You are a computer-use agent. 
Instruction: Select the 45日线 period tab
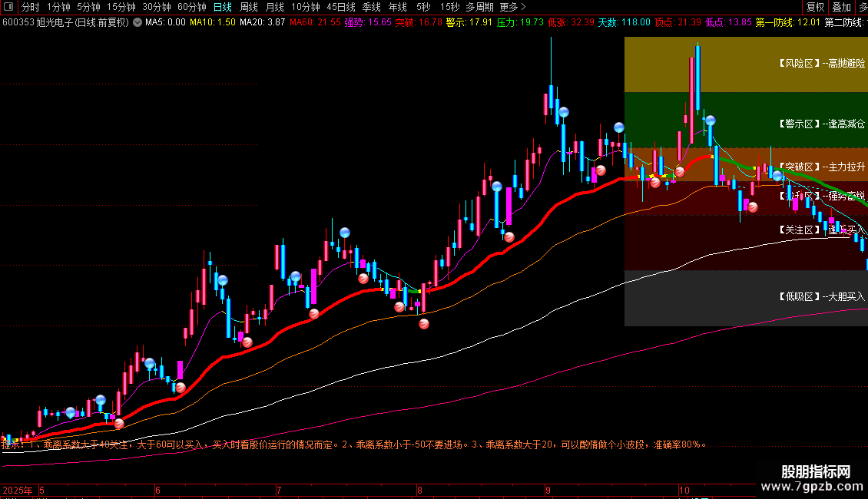tap(341, 7)
